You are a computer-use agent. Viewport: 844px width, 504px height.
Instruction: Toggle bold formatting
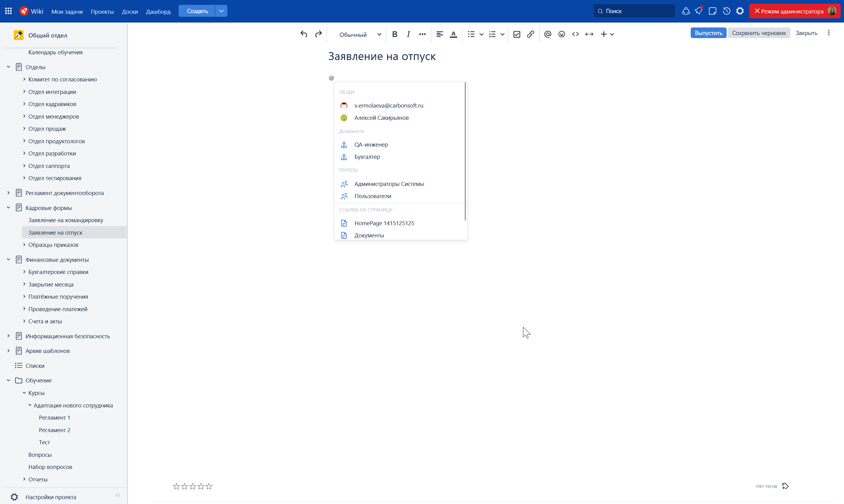coord(394,34)
